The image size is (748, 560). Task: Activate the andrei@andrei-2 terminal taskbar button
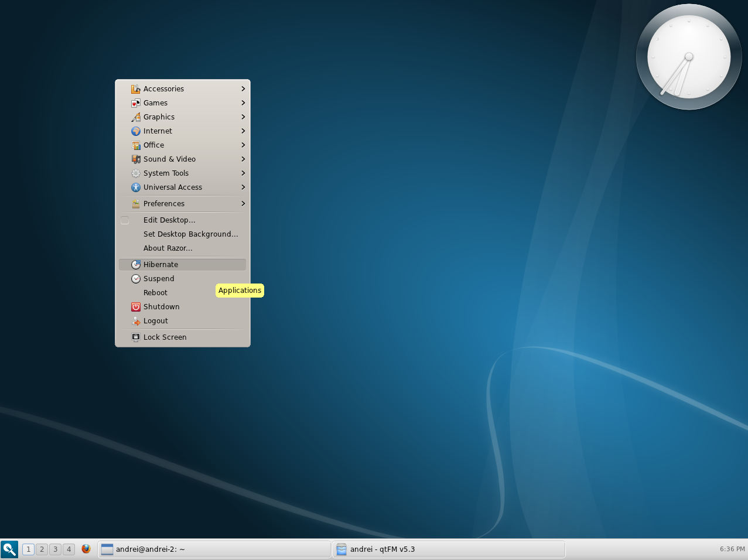click(214, 549)
